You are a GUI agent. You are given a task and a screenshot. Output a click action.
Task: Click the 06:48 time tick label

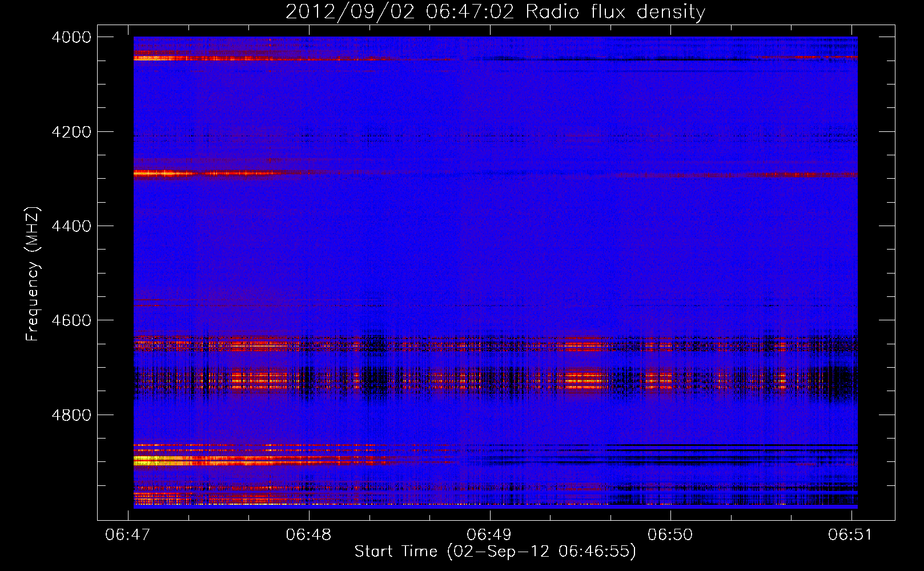308,534
